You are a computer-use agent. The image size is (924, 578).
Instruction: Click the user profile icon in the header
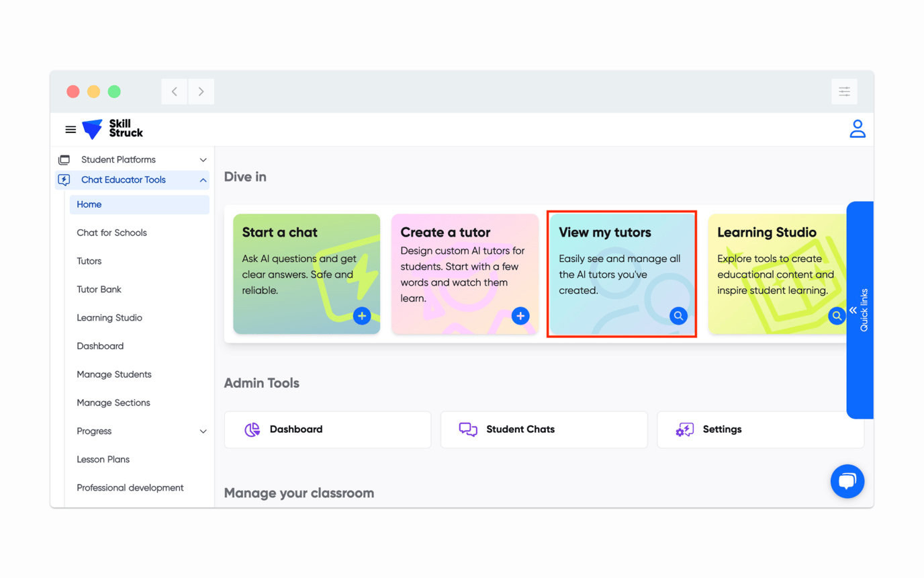click(x=858, y=128)
